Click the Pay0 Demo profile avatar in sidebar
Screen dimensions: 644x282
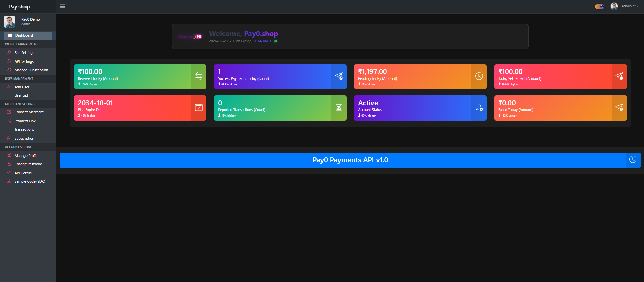10,22
